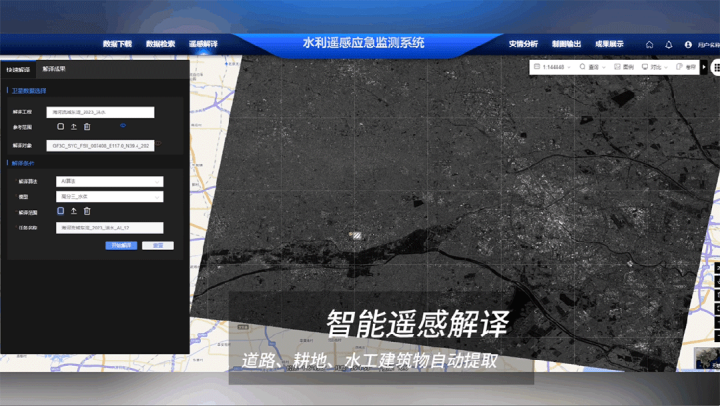The height and width of the screenshot is (406, 720).
Task: Click the user account avatar icon
Action: tap(688, 44)
